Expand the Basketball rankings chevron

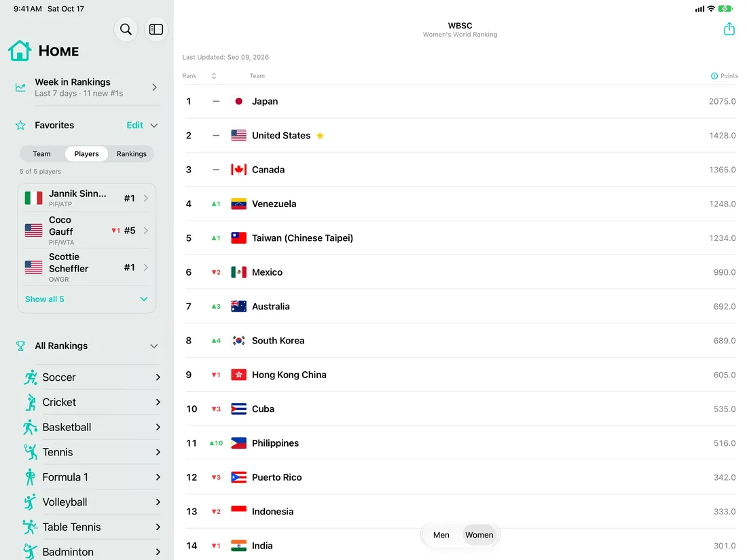coord(158,427)
